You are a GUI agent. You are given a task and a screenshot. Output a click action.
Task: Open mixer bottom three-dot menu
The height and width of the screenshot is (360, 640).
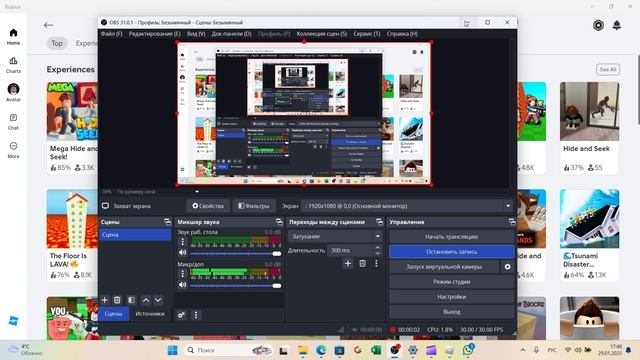pyautogui.click(x=196, y=315)
